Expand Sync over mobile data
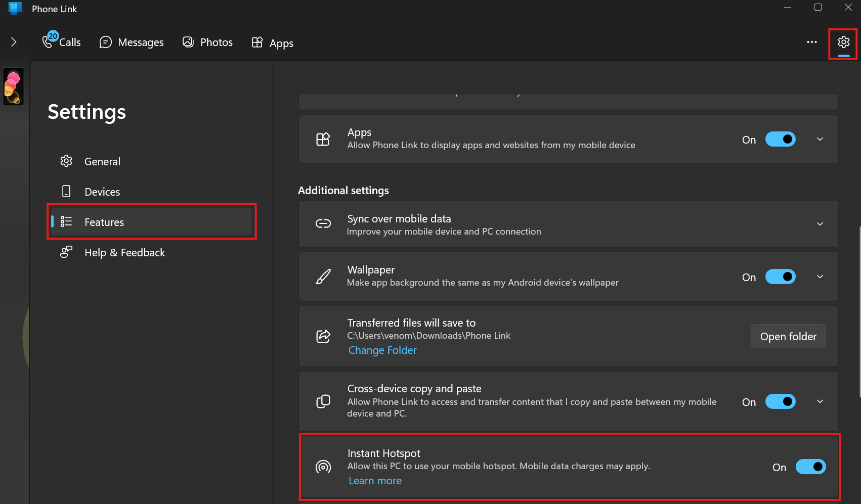 click(x=820, y=224)
